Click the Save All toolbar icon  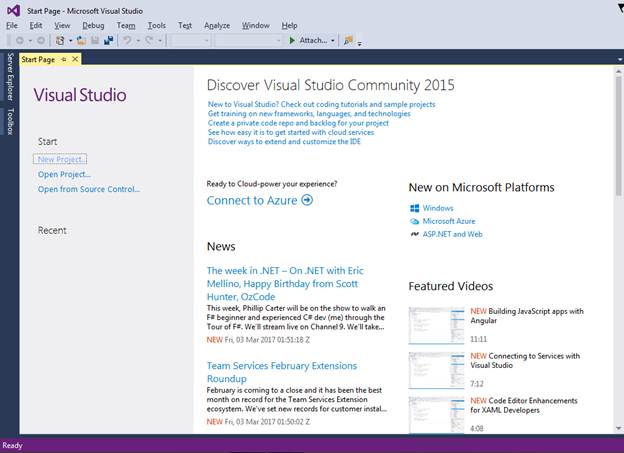(x=107, y=41)
